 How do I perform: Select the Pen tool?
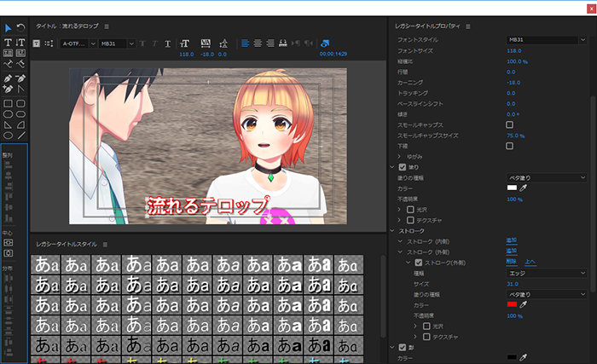8,78
